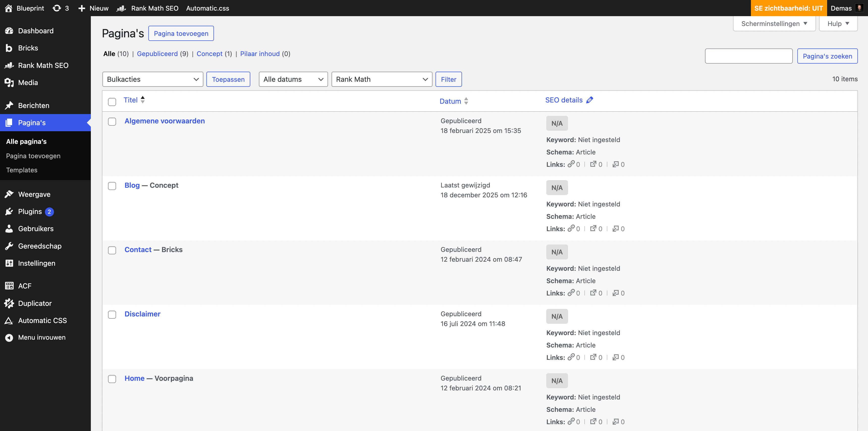Image resolution: width=868 pixels, height=431 pixels.
Task: Check the select-all checkbox in table header
Action: click(x=112, y=102)
